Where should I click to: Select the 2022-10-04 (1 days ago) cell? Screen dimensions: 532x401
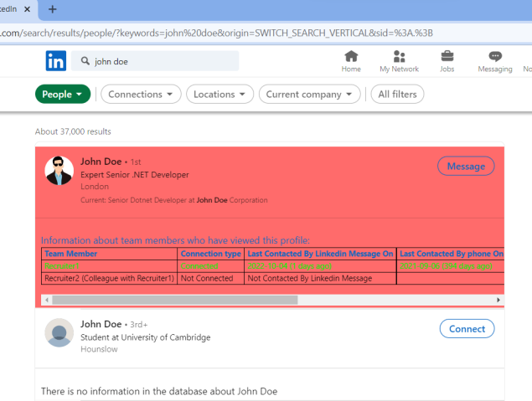point(320,266)
